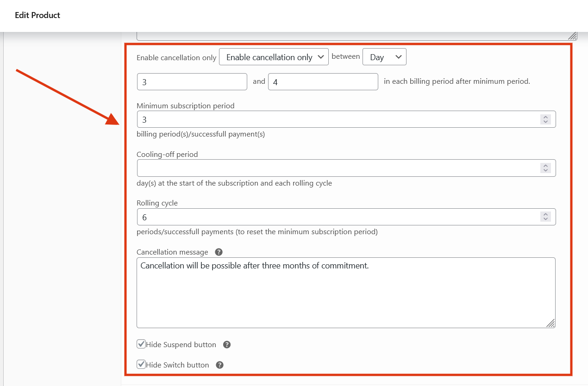Uncheck the Hide Switch button checkbox
588x386 pixels.
[x=142, y=365]
